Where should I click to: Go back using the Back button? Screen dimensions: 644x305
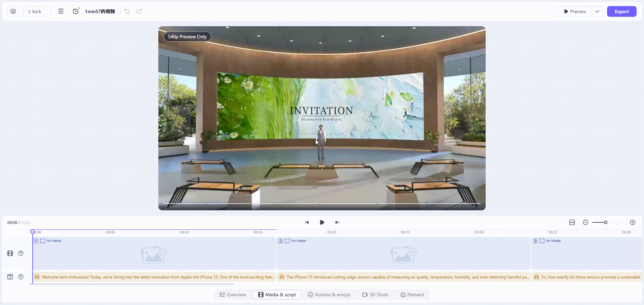click(35, 11)
